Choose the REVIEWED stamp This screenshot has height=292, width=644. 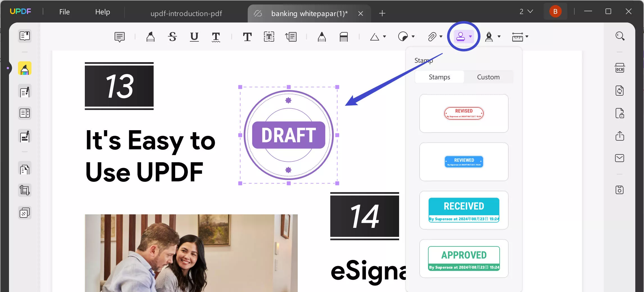tap(464, 162)
